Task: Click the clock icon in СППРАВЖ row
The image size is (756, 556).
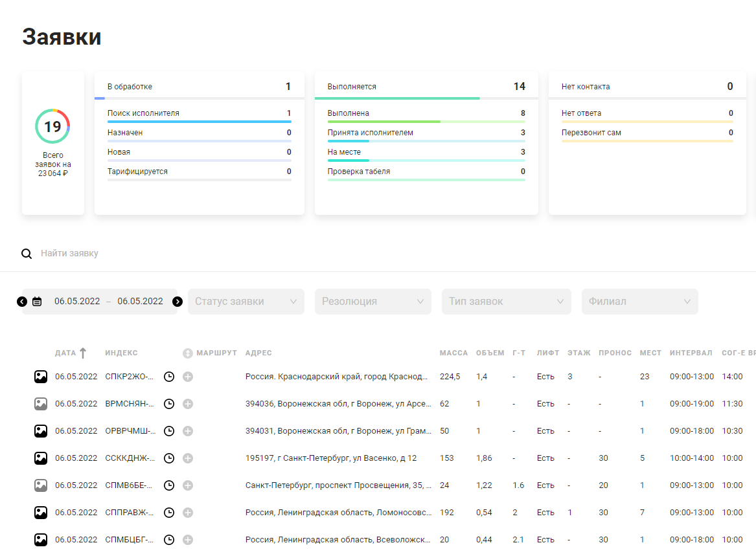Action: (169, 513)
